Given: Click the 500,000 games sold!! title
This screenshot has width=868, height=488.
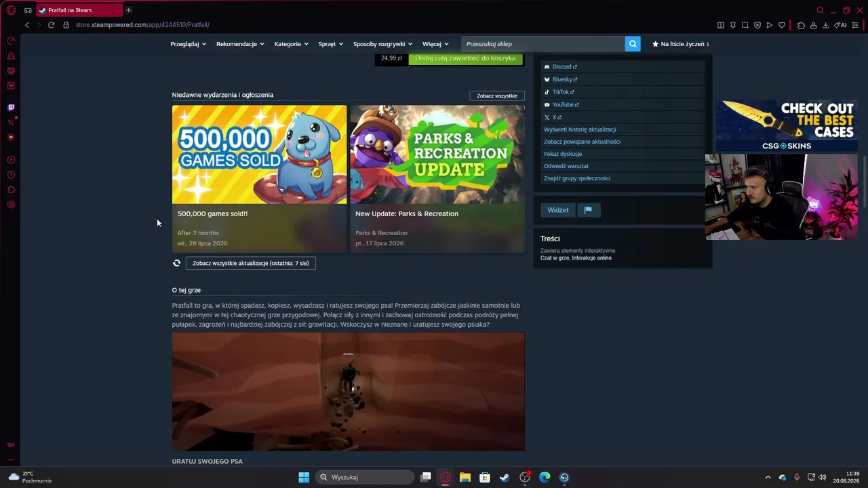Looking at the screenshot, I should pos(212,213).
